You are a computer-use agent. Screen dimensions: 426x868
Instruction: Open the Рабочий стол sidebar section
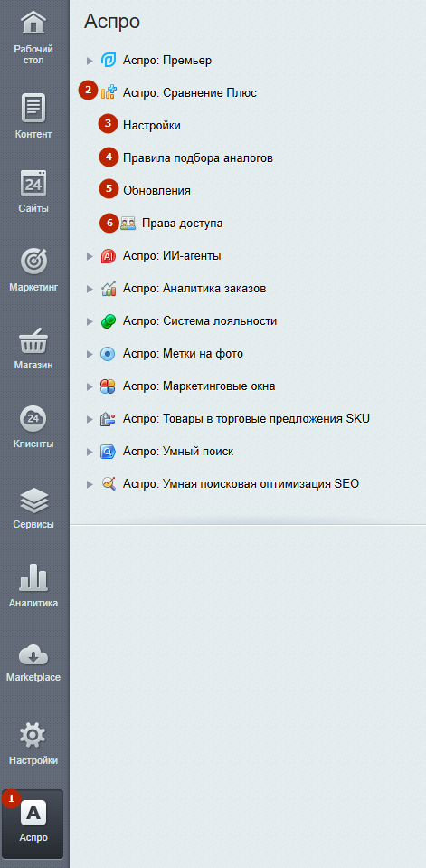pos(33,37)
